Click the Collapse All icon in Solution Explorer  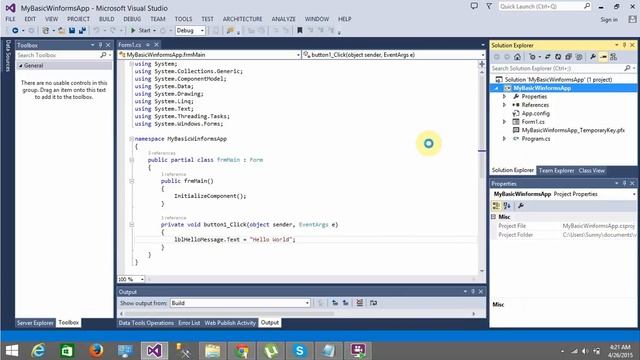568,57
